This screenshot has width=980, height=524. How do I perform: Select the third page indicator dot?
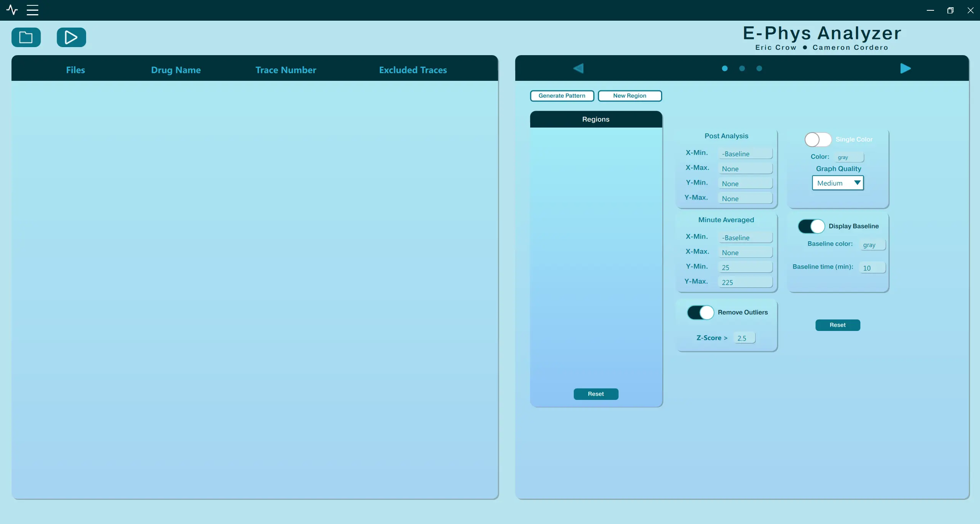pos(759,68)
